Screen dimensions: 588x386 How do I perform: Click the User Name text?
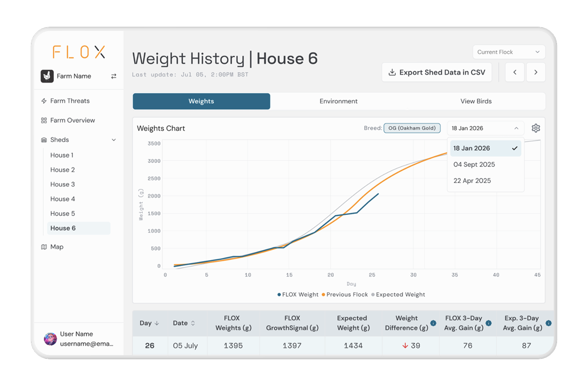click(x=76, y=334)
